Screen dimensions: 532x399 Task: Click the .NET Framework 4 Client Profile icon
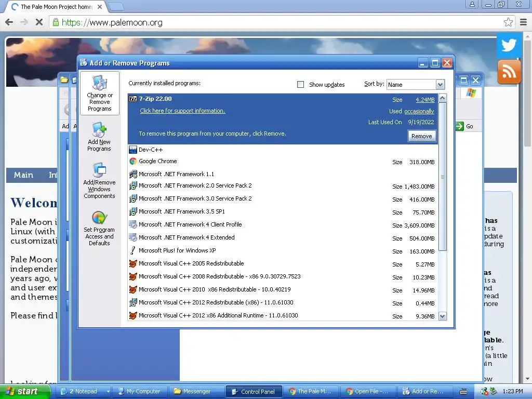[x=133, y=224]
